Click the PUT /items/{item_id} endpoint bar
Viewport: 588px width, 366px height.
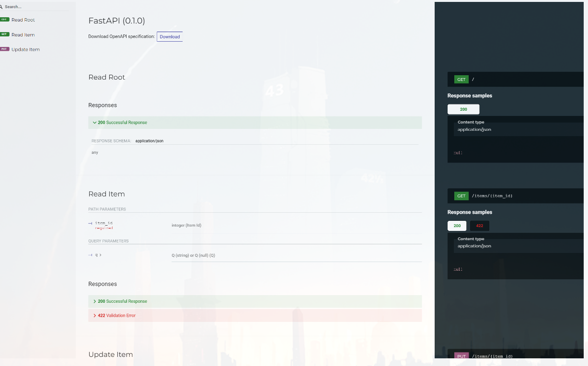[x=515, y=355]
